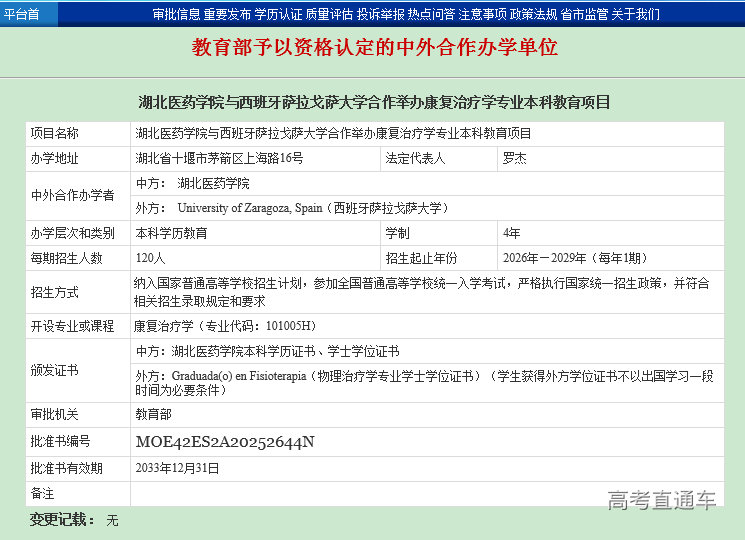745x540 pixels.
Task: Click 投诉举报 in the top bar
Action: coord(380,14)
